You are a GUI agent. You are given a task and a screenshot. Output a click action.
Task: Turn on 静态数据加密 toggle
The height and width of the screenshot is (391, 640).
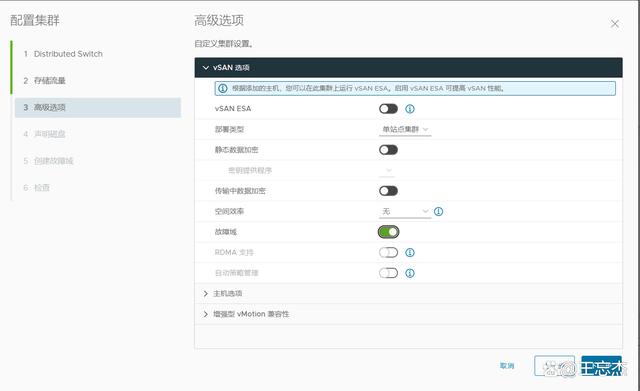[388, 150]
